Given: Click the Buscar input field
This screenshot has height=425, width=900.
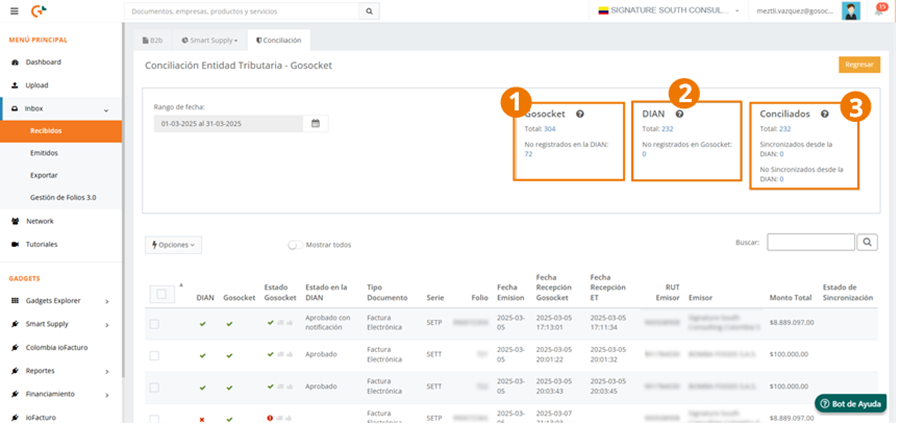Looking at the screenshot, I should (x=810, y=242).
